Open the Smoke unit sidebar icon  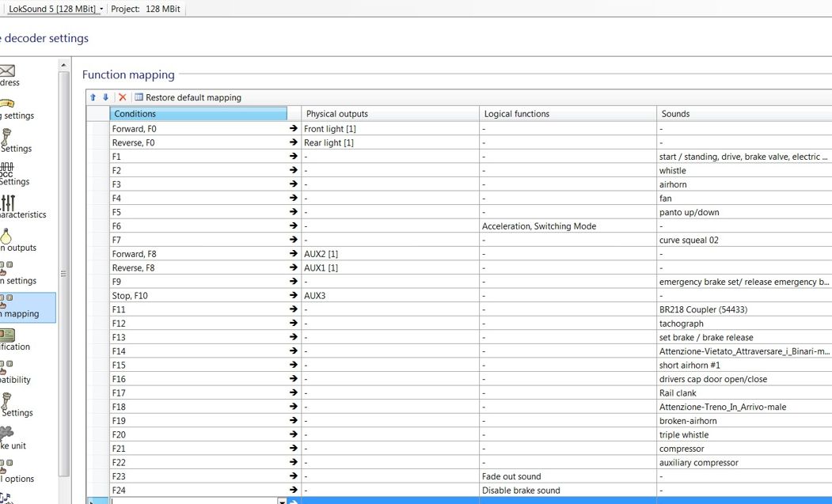pyautogui.click(x=7, y=434)
